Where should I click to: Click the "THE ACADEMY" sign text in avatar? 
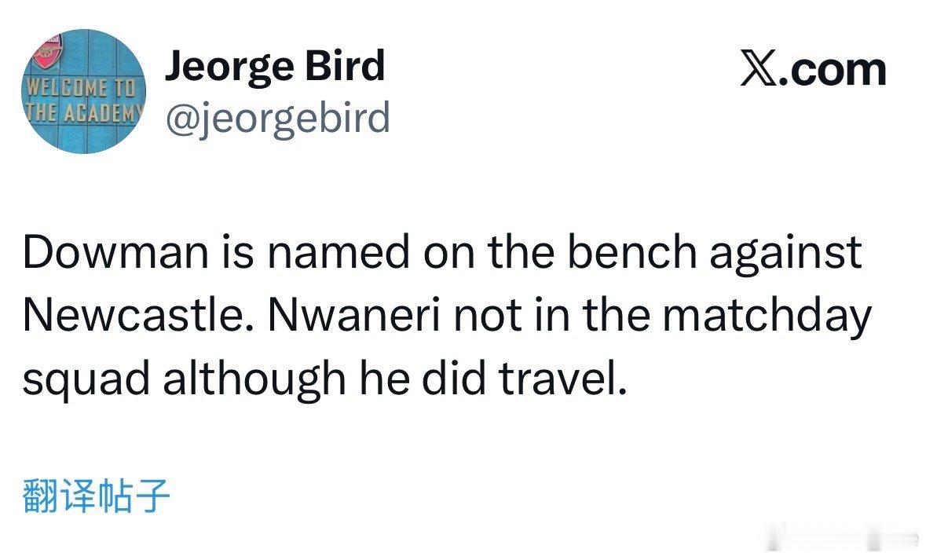83,111
